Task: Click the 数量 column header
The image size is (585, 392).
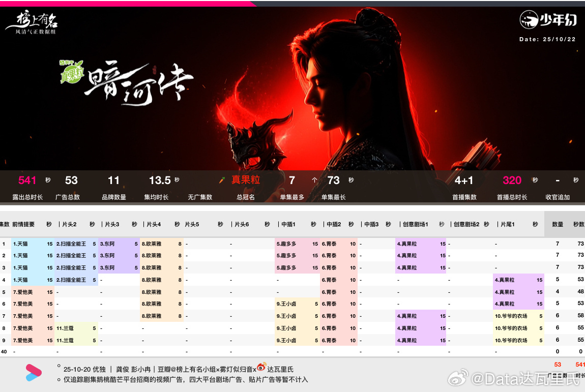Action: click(x=558, y=224)
